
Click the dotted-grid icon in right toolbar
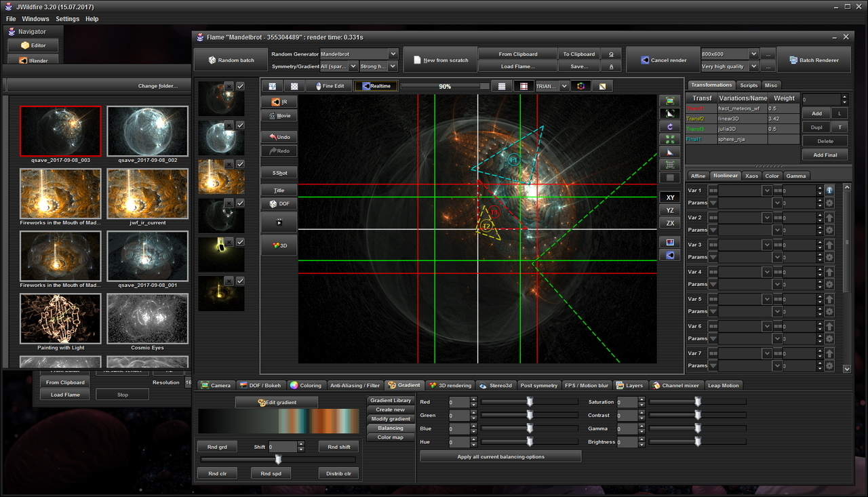670,165
